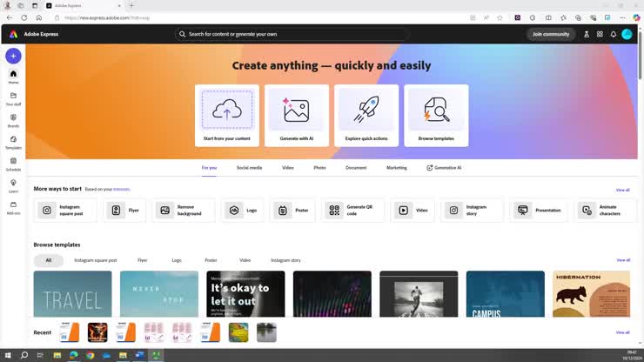644x362 pixels.
Task: Open the HIBERNATION bear template
Action: (592, 294)
